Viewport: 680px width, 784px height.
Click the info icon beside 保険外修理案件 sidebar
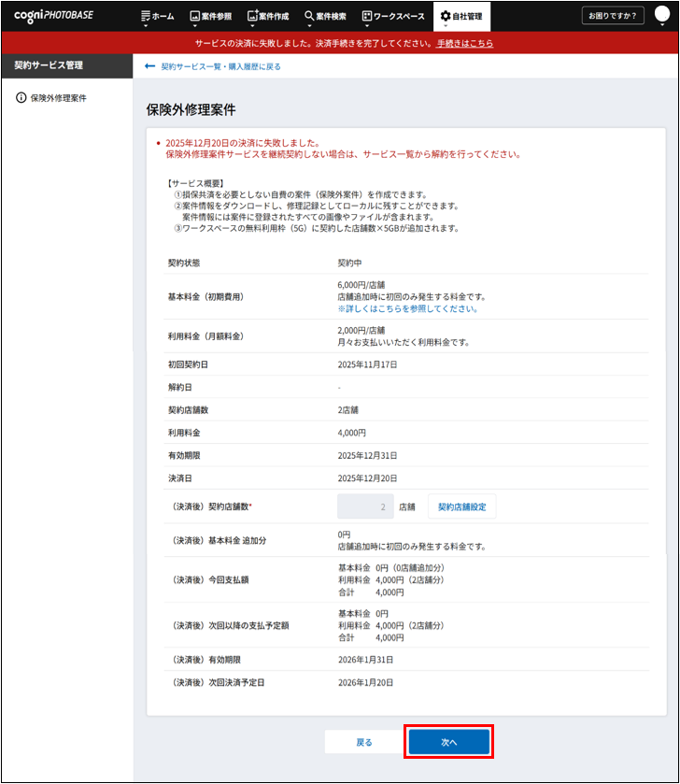(x=21, y=97)
